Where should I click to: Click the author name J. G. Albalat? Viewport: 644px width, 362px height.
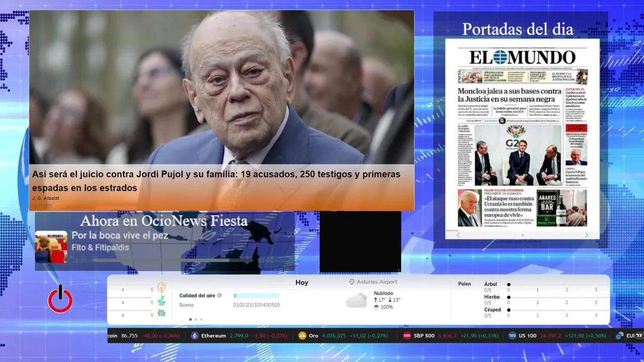[x=46, y=198]
